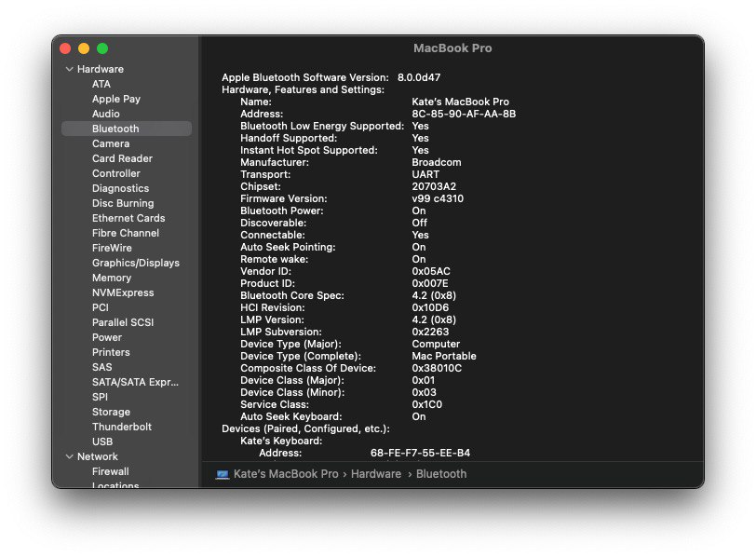Click Hardware, Features and Settings heading
The height and width of the screenshot is (557, 756).
point(303,89)
